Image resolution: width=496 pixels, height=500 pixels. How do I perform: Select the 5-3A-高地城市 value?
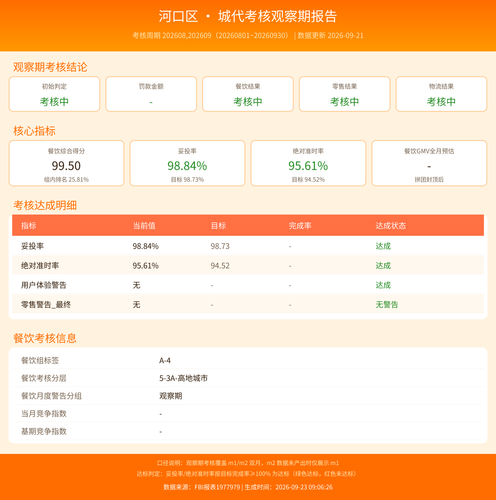[183, 378]
